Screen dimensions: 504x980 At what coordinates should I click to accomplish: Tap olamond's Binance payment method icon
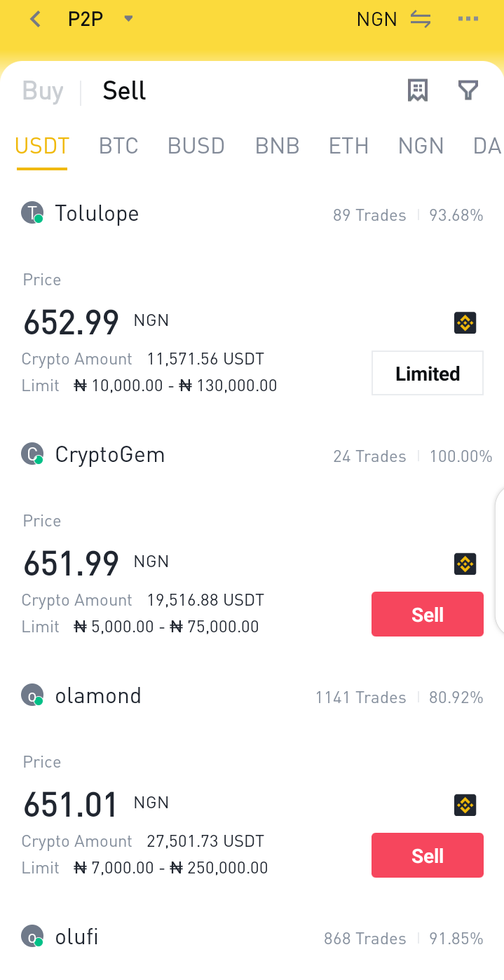(465, 805)
